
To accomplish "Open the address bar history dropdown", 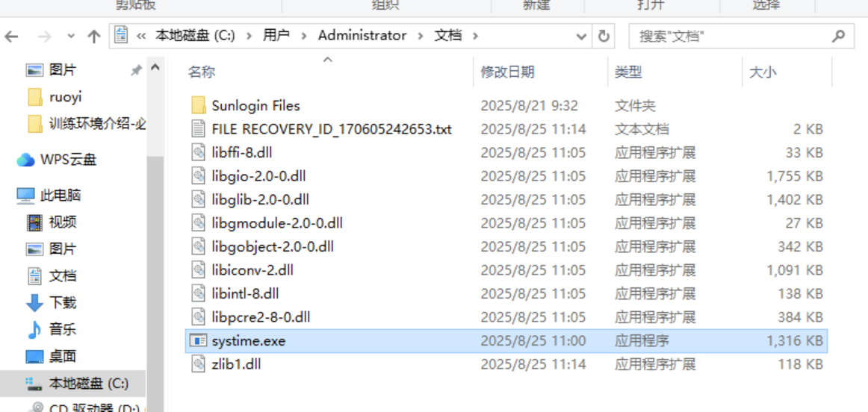I will click(x=581, y=37).
